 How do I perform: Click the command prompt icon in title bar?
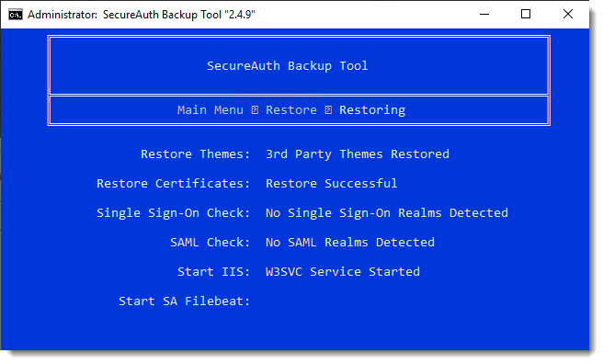coord(16,15)
